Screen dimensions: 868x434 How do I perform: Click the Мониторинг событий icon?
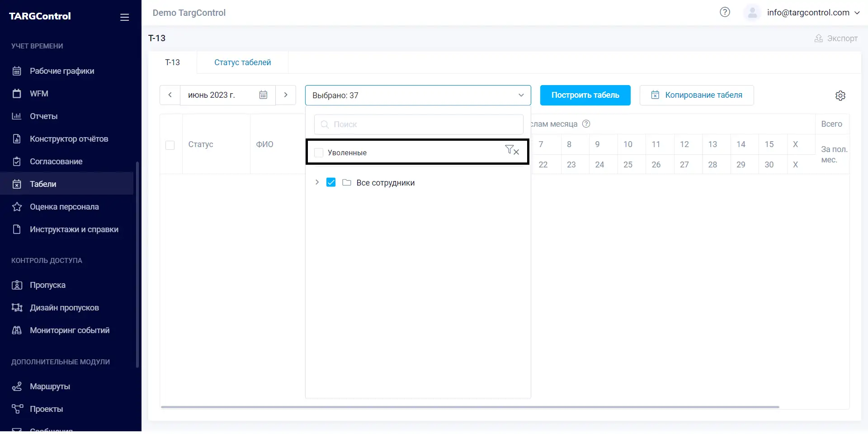coord(17,330)
